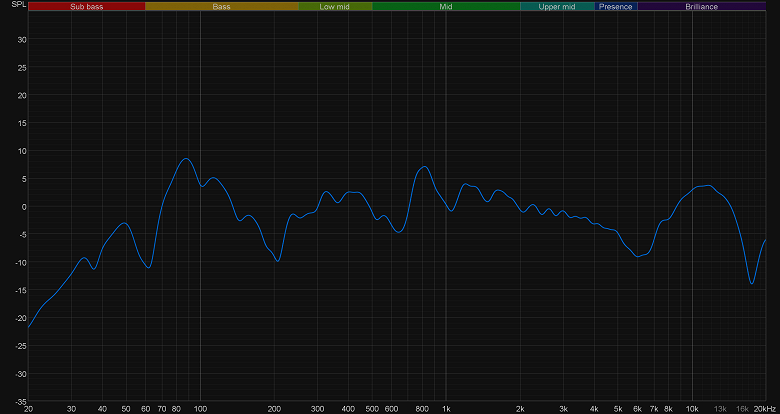Click the 15 dB SPL axis value

tap(22, 123)
